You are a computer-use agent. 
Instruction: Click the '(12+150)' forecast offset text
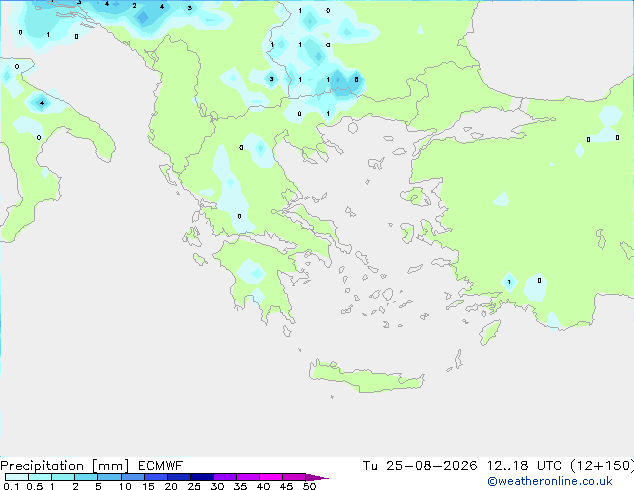pyautogui.click(x=602, y=466)
